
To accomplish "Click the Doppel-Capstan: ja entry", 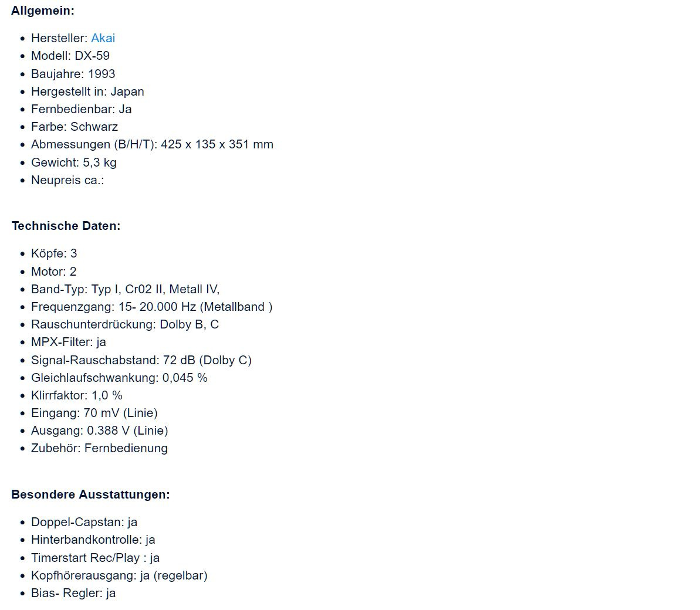I will click(84, 522).
